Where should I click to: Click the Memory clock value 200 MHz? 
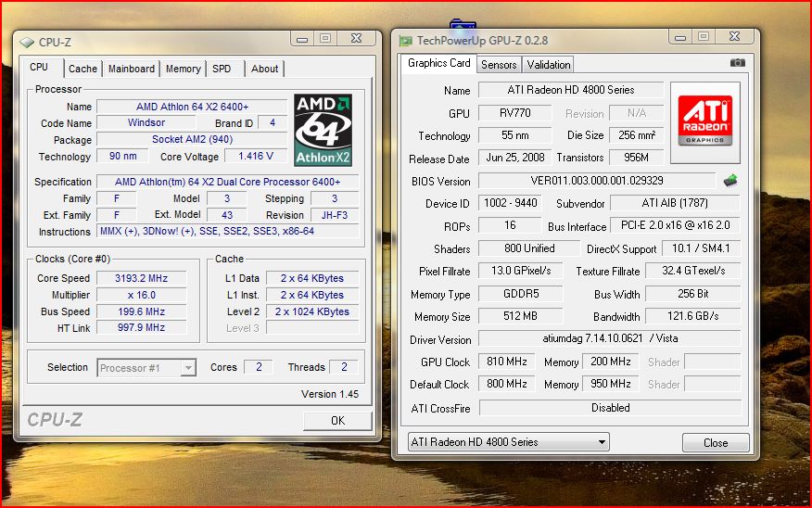611,362
